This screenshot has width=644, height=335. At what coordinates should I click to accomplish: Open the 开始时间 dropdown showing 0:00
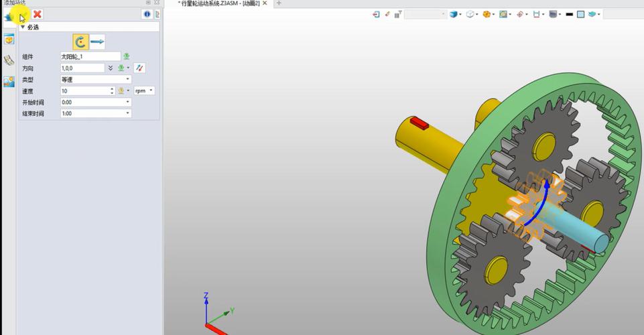tap(96, 102)
